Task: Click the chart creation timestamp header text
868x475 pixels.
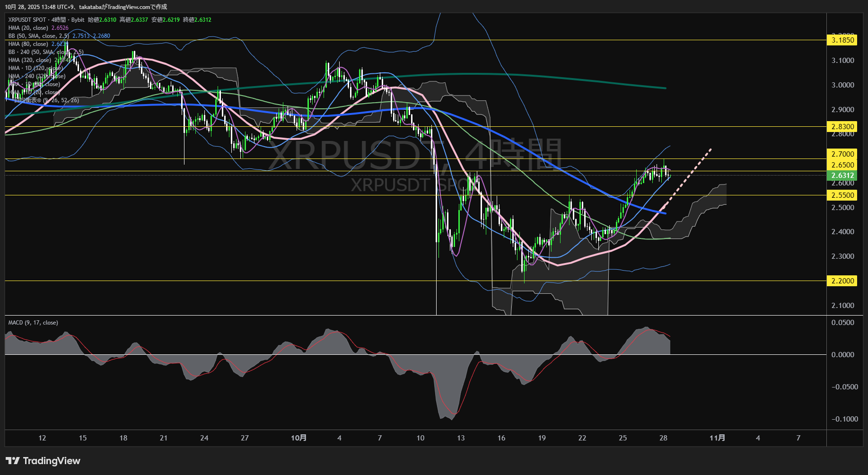Action: pyautogui.click(x=86, y=7)
